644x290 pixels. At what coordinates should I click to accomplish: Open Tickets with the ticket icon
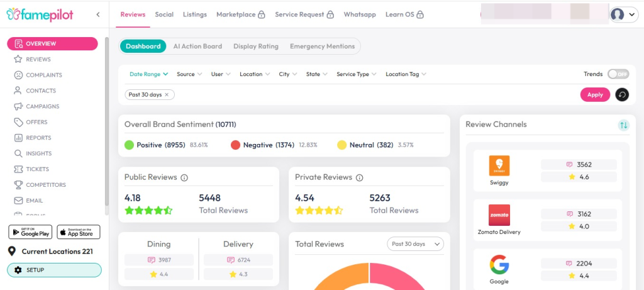pyautogui.click(x=31, y=169)
